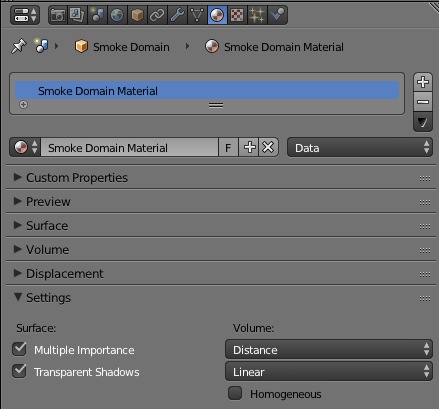This screenshot has width=439, height=409.
Task: Click the Displacement panel grip handle
Action: [x=425, y=274]
